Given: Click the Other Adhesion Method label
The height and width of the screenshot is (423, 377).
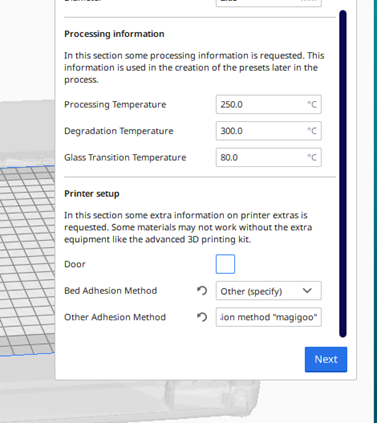Looking at the screenshot, I should point(115,317).
